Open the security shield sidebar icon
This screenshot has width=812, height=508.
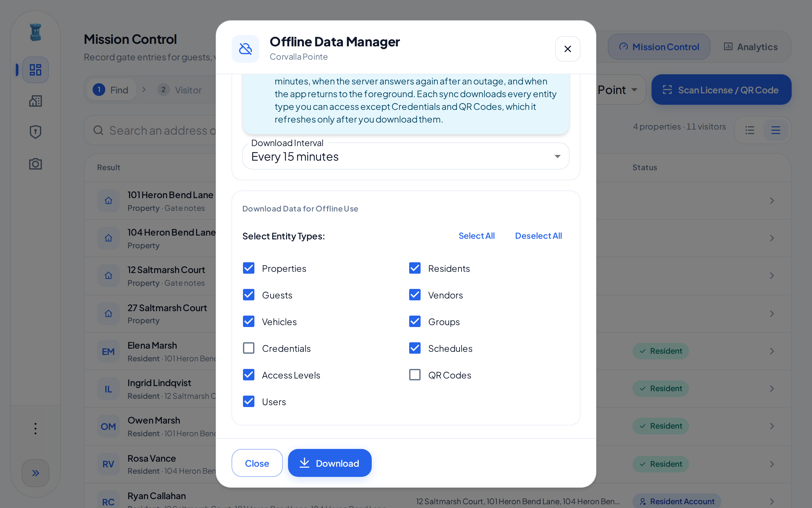(36, 132)
